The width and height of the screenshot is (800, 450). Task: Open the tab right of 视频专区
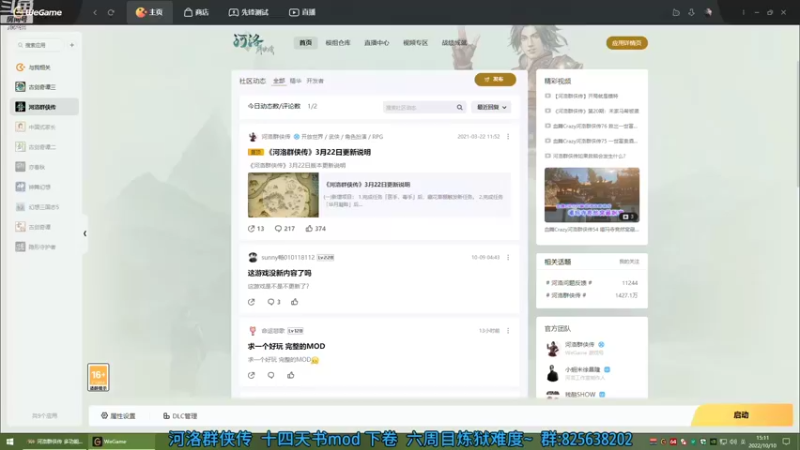click(454, 43)
